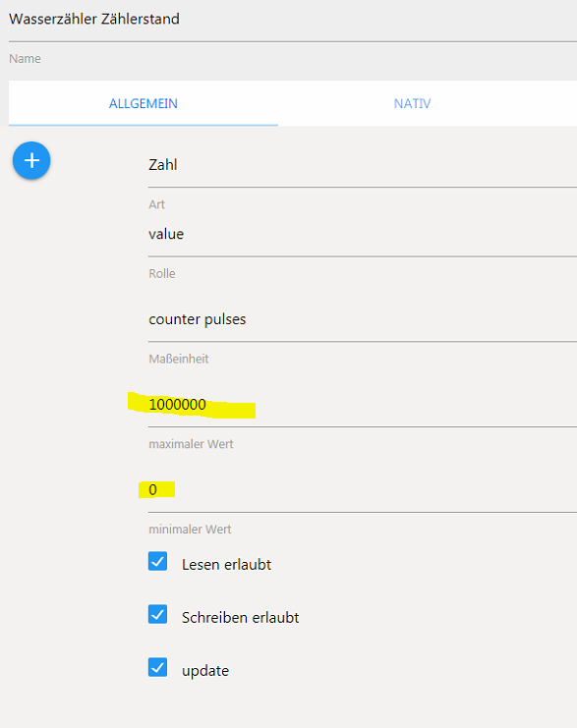Select the ALLGEMEIN tab
Image resolution: width=577 pixels, height=728 pixels.
(x=144, y=103)
